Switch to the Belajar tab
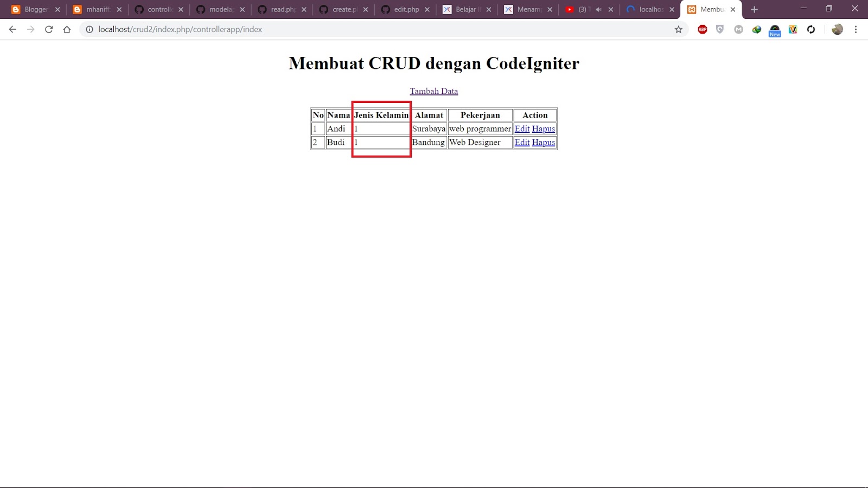 tap(465, 9)
